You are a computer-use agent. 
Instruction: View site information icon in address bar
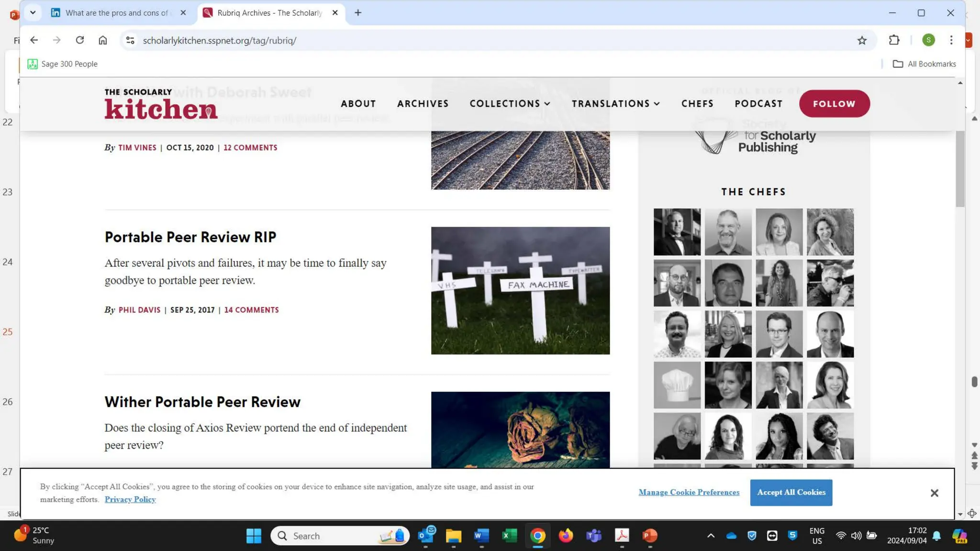tap(130, 40)
